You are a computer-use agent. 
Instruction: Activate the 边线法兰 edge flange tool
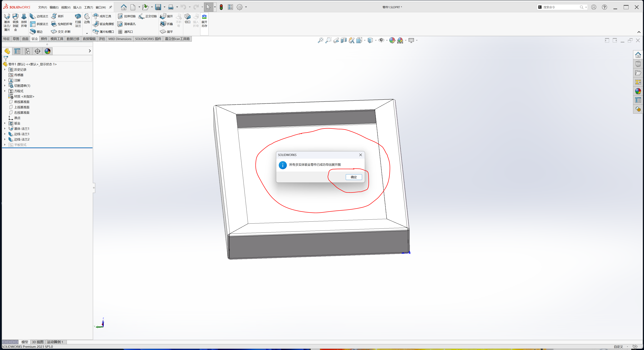pos(39,16)
